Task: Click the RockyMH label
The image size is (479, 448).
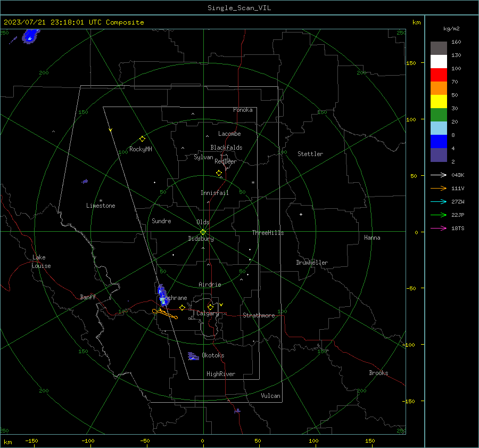Action: [x=141, y=149]
